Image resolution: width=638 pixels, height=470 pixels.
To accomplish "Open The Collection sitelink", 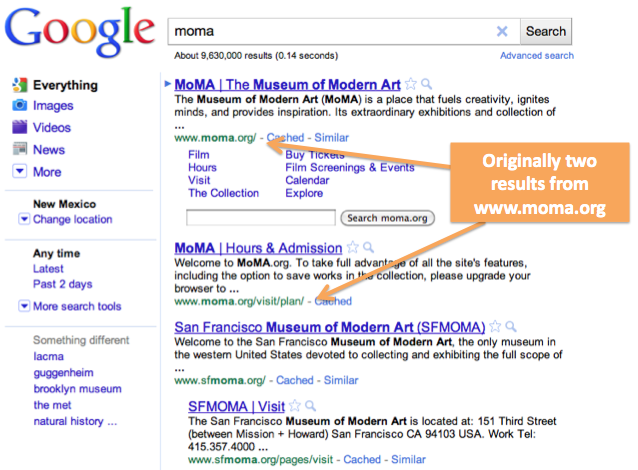I will coord(223,193).
